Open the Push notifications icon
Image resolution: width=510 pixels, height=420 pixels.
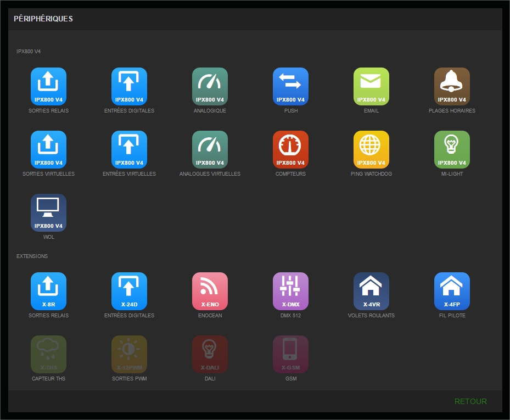(290, 86)
